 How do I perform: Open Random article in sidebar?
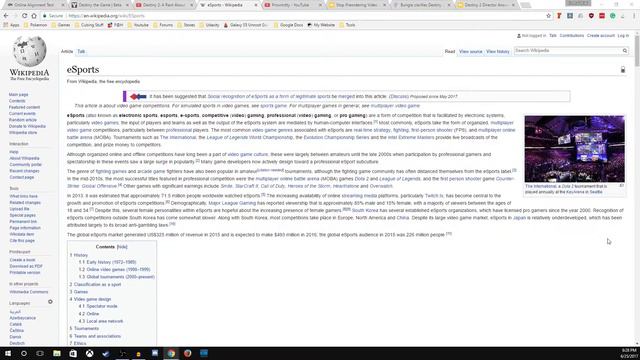point(23,120)
